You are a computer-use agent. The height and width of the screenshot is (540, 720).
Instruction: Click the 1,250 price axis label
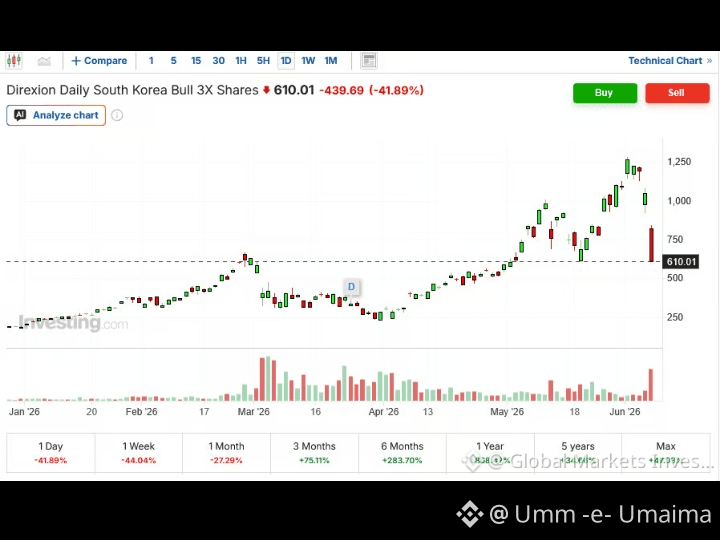tap(679, 162)
